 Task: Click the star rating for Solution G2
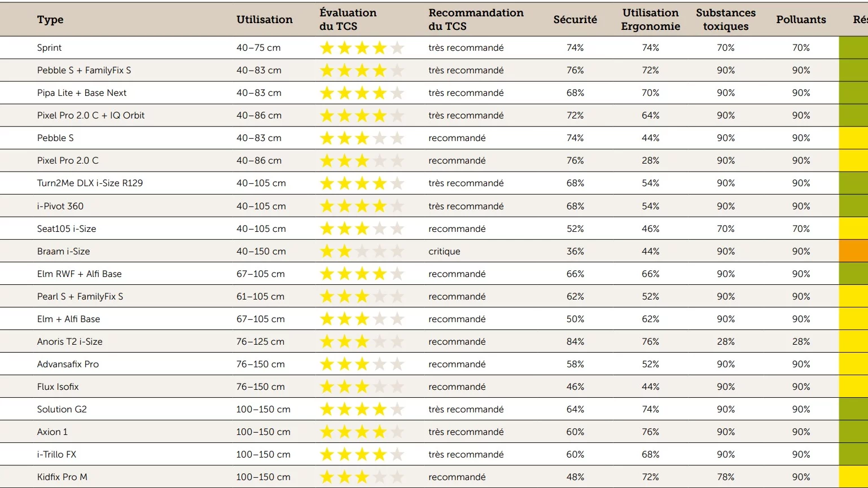(362, 409)
